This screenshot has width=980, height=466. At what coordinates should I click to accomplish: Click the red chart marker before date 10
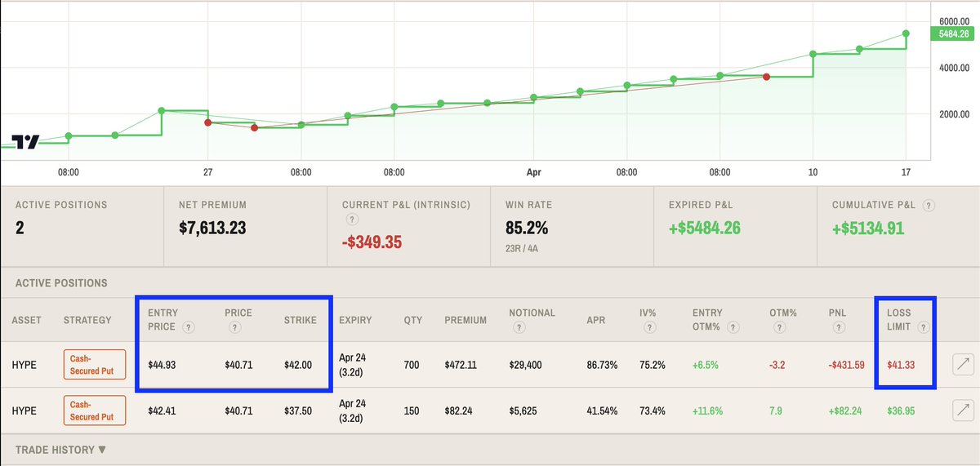766,77
